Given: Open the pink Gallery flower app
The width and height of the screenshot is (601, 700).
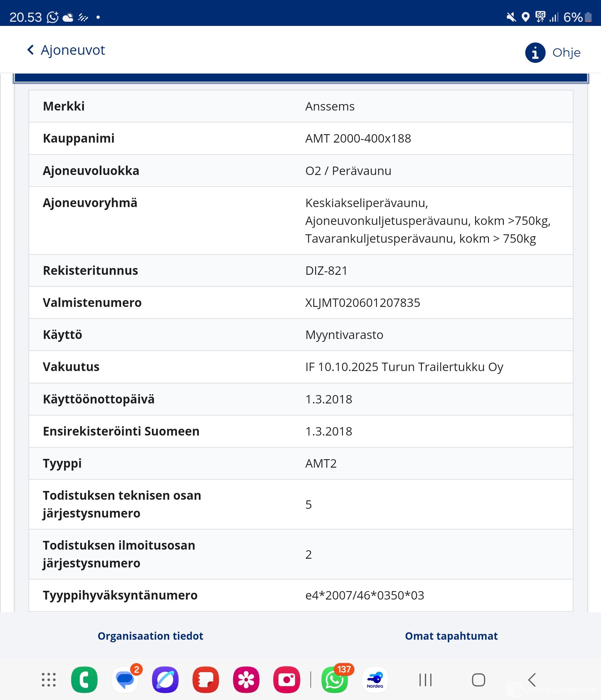Looking at the screenshot, I should tap(246, 679).
